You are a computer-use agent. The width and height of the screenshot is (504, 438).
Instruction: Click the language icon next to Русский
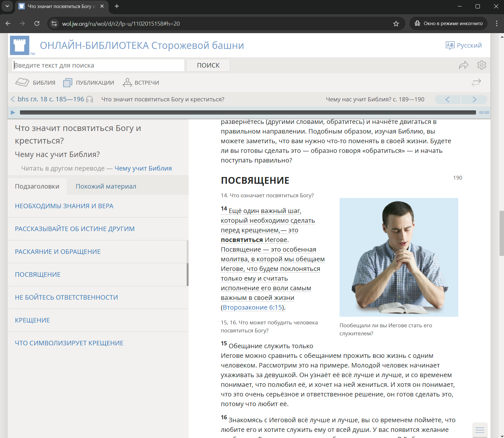tap(450, 45)
